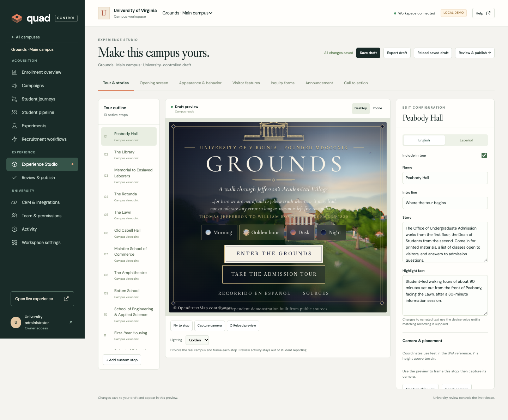Click the external-link icon on Open live experience
The width and height of the screenshot is (508, 420).
pos(66,299)
